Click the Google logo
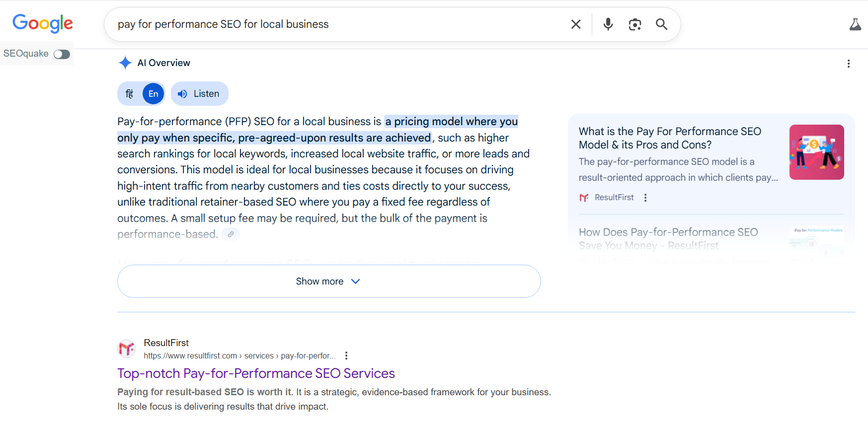868x431 pixels. [x=43, y=23]
